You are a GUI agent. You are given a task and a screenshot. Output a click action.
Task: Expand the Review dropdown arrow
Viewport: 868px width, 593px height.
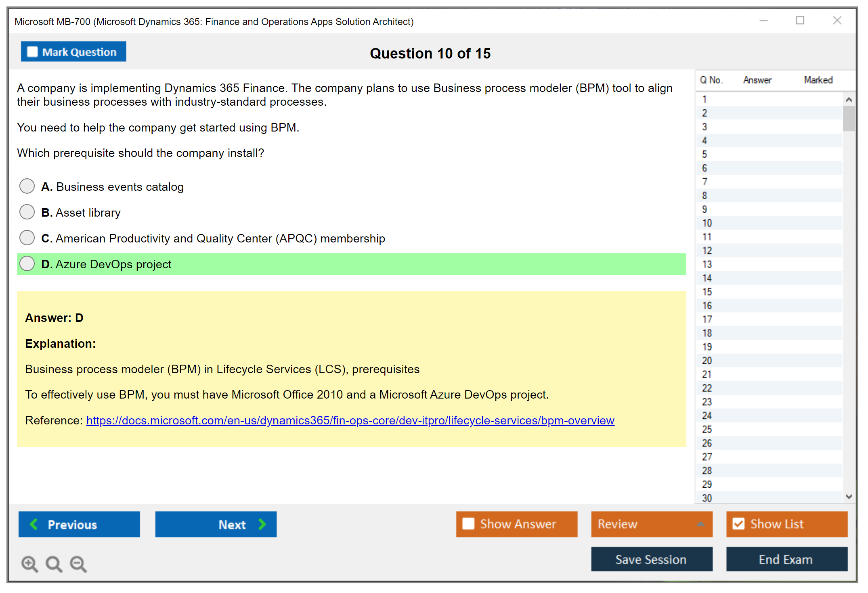[x=700, y=524]
